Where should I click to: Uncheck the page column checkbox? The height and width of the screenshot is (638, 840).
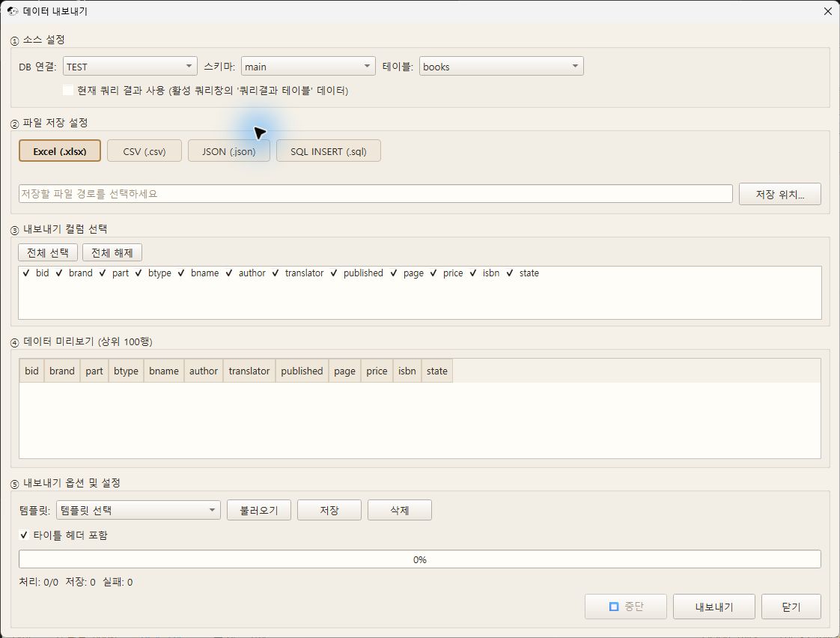point(394,273)
